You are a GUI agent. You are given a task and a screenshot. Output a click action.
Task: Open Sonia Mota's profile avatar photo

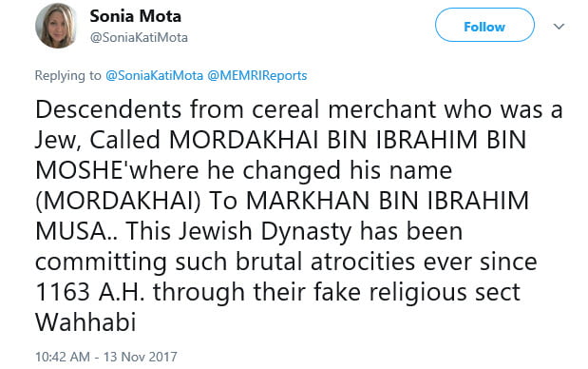pos(56,26)
